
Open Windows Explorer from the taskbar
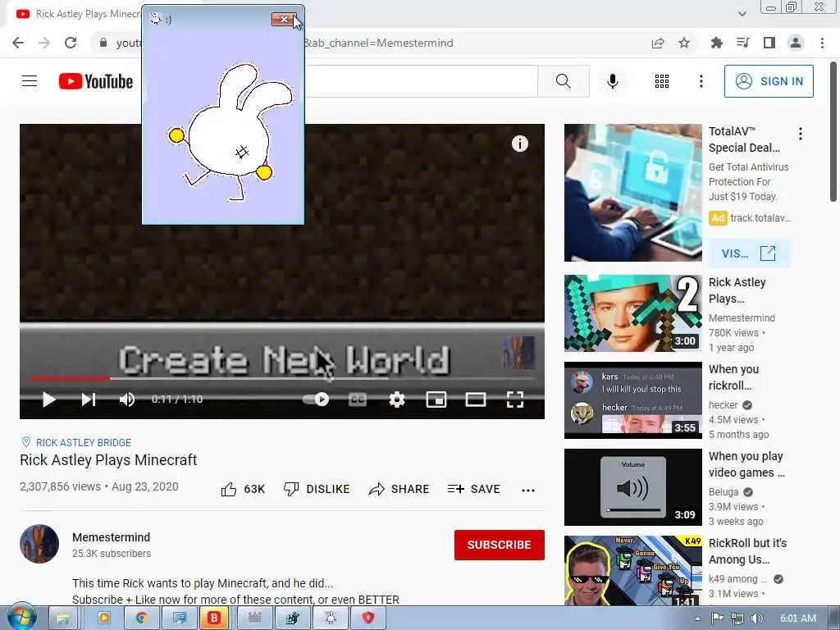63,619
